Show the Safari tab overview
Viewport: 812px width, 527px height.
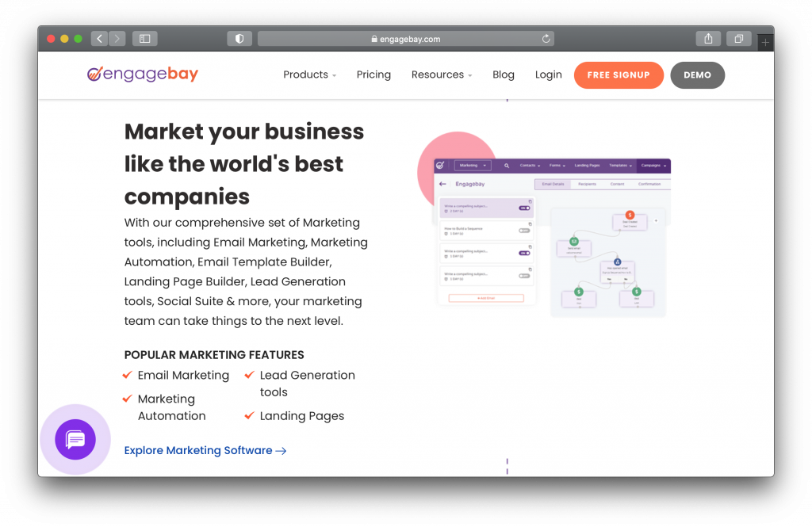(x=739, y=39)
